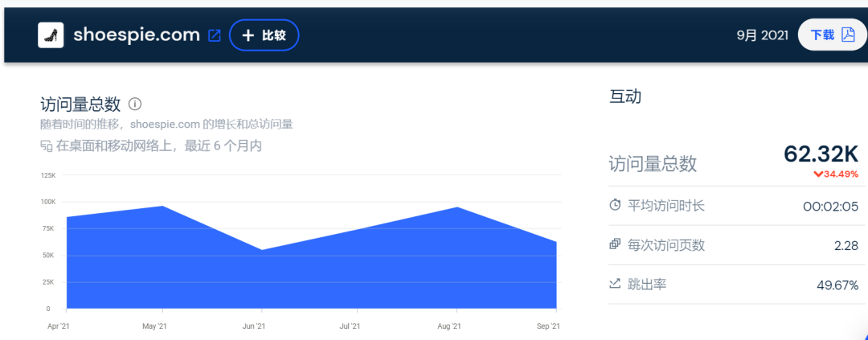Click the 34.49% change percentage

[841, 174]
